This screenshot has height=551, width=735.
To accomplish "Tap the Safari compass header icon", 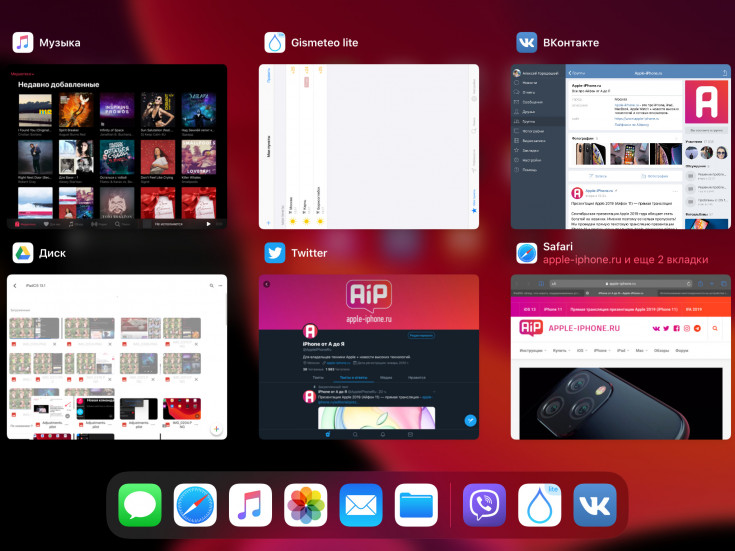I will pos(526,253).
